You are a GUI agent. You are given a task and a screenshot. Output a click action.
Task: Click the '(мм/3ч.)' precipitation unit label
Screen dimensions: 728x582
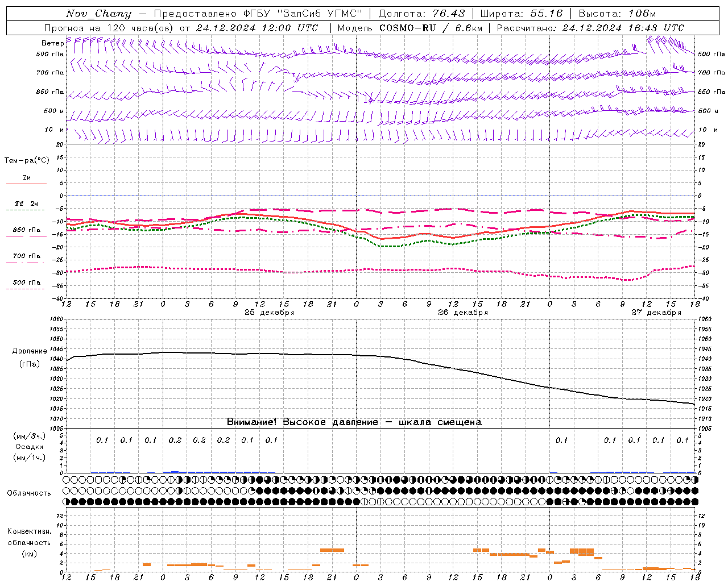[x=30, y=436]
